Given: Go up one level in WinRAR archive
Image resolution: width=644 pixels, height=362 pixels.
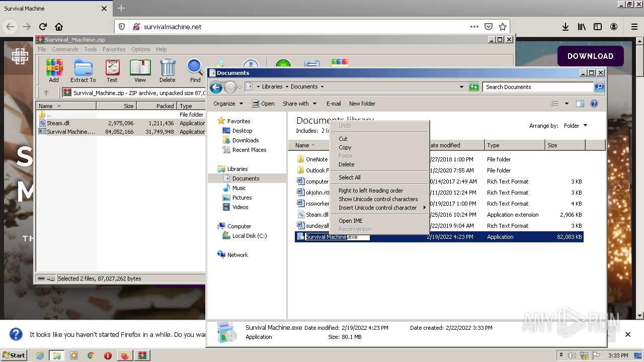Looking at the screenshot, I should pos(46,93).
